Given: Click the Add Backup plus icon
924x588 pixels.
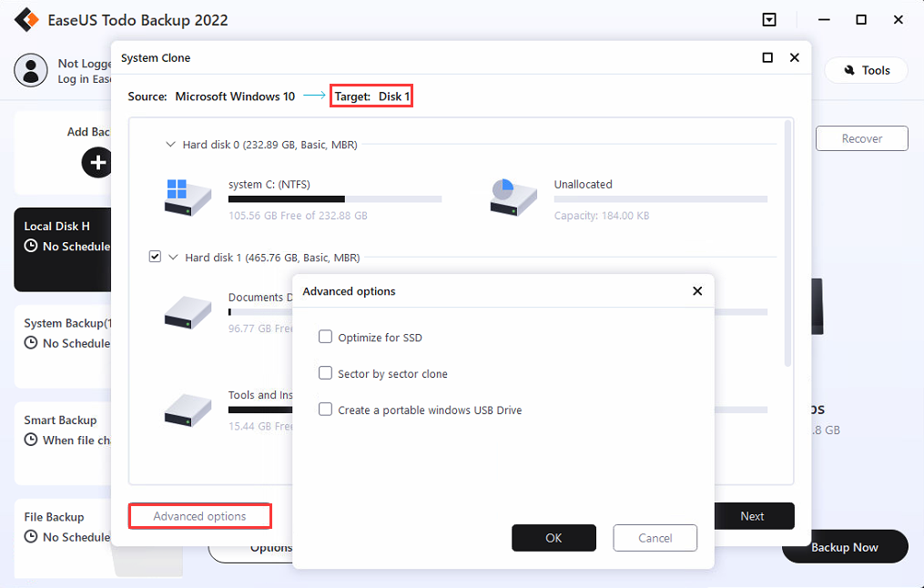Looking at the screenshot, I should coord(97,162).
